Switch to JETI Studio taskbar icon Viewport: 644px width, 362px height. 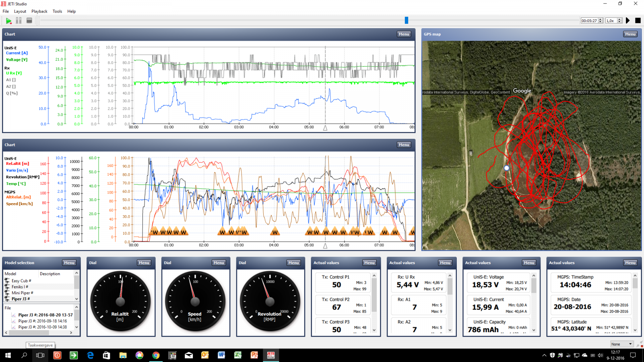click(271, 355)
